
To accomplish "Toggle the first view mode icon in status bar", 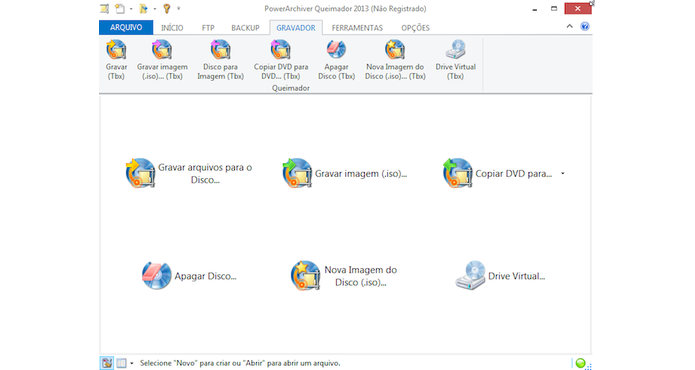I will click(x=107, y=363).
